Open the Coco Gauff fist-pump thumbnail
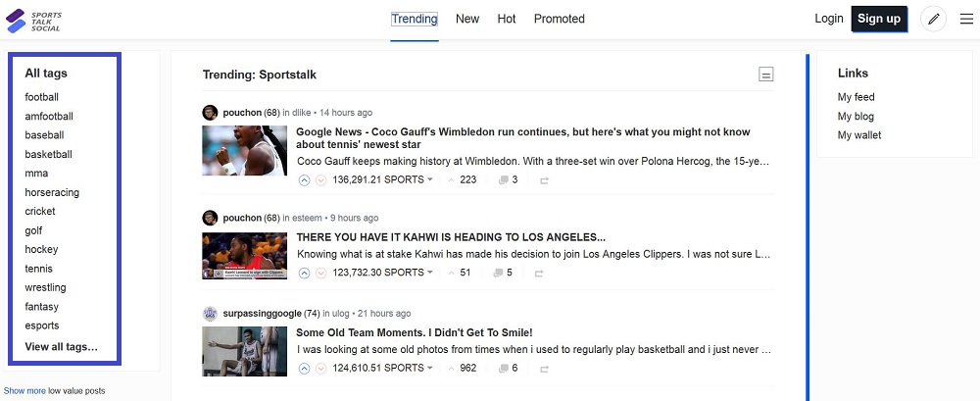 pos(244,151)
